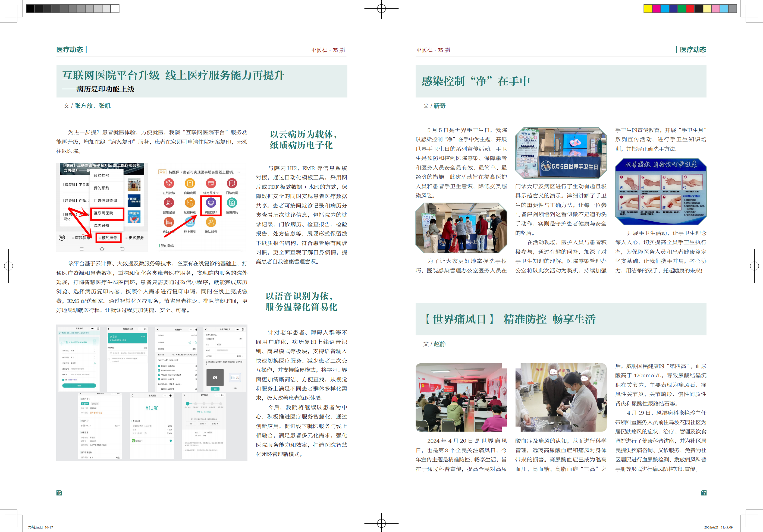This screenshot has width=763, height=532.
Task: Uncheck 病案首页 首页(正面) checkbox
Action: pos(159,366)
